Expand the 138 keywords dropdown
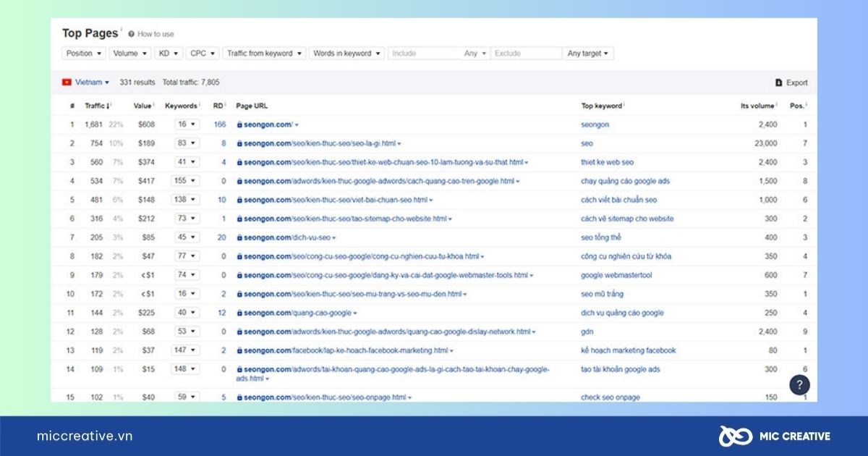Screen dimensions: 868x456 (186, 200)
